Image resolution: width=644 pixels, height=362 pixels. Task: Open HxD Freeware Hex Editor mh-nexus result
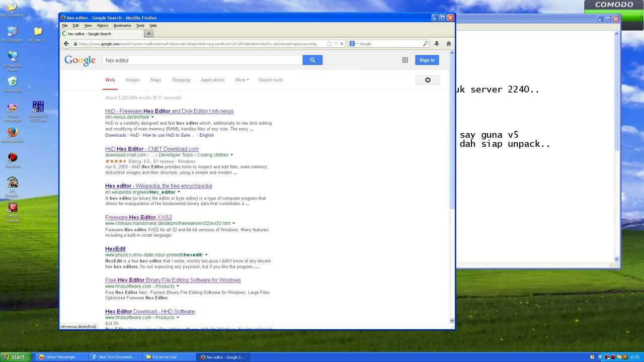[x=169, y=111]
